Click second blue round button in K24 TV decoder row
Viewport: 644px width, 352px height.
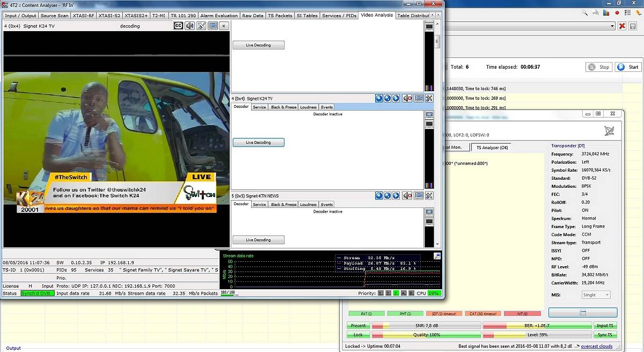[387, 98]
